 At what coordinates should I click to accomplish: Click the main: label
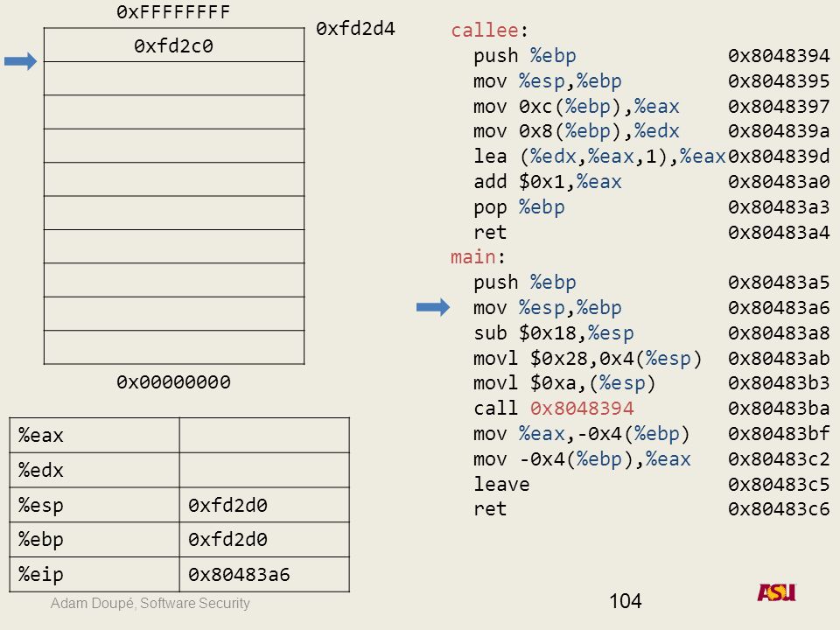pos(478,257)
